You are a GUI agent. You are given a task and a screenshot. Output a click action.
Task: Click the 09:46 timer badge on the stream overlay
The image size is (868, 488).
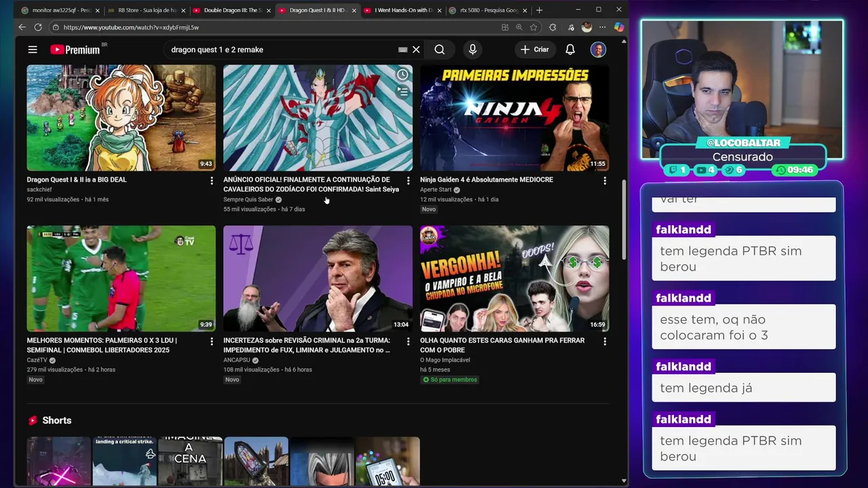click(x=795, y=170)
